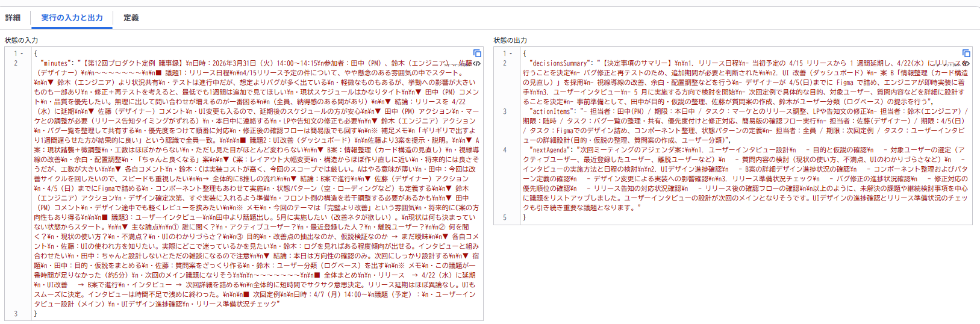Collapse line 1 fold arrow in 状態の出力
Screen dimensions: 980x324
click(x=511, y=54)
